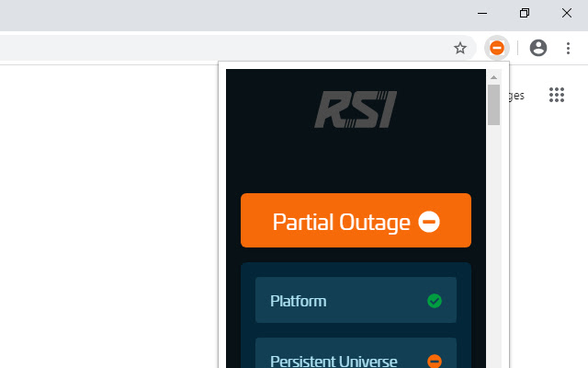Click the RSI logo in popup
The width and height of the screenshot is (588, 368).
coord(356,109)
